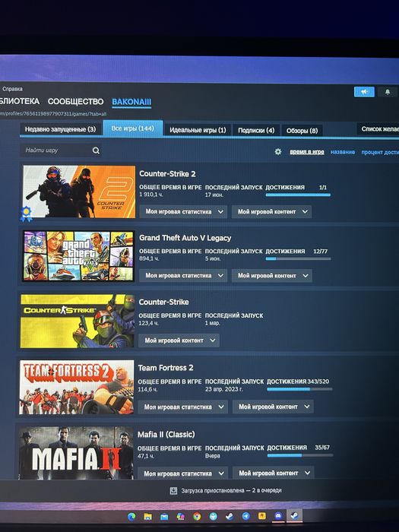
Task: Open the yellow Rockstar launcher taskbar icon
Action: pyautogui.click(x=262, y=516)
